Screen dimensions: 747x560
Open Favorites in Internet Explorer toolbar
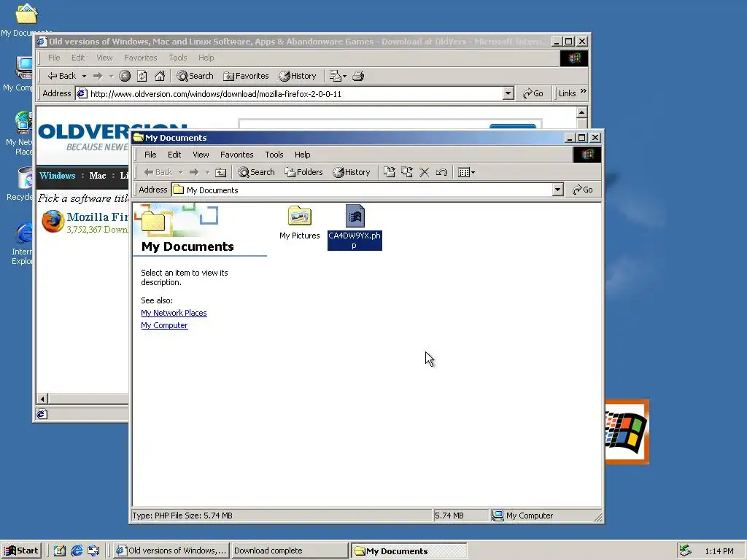click(x=247, y=76)
